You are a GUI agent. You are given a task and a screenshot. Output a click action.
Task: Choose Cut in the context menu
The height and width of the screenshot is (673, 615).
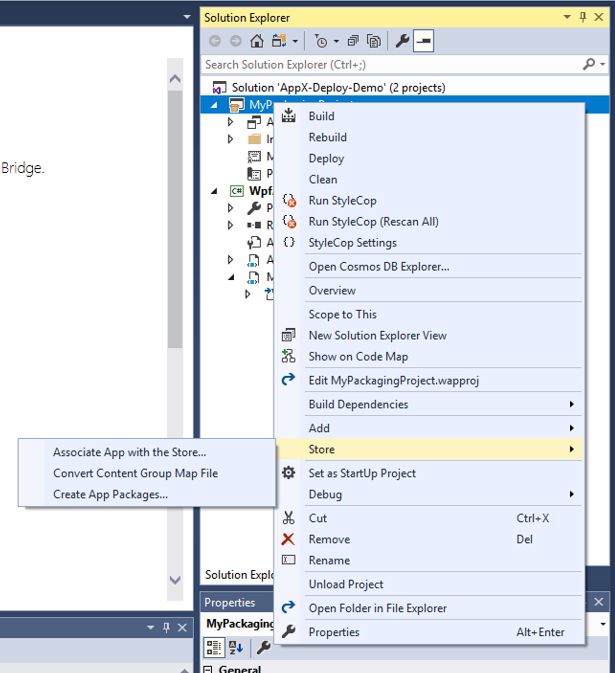(x=429, y=518)
